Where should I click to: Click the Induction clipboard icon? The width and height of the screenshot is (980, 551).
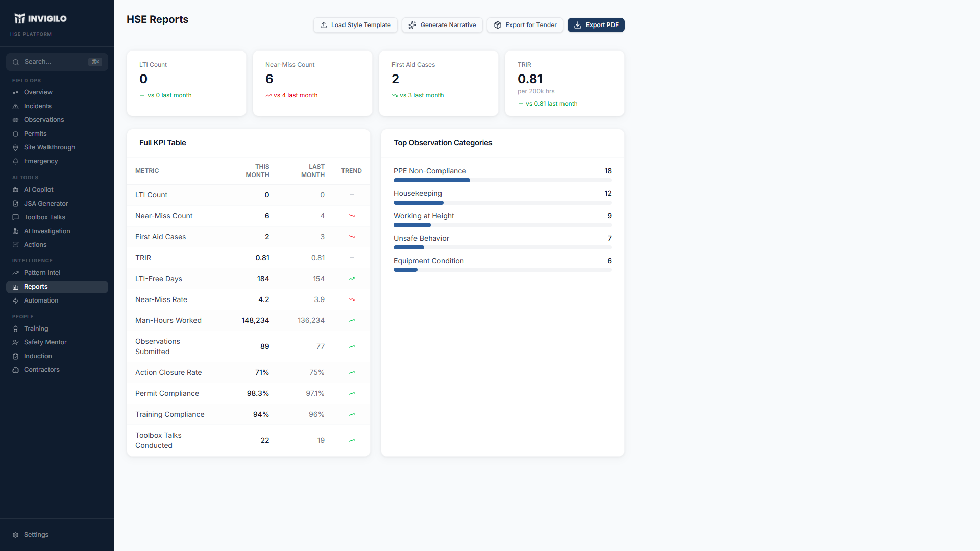click(x=15, y=356)
